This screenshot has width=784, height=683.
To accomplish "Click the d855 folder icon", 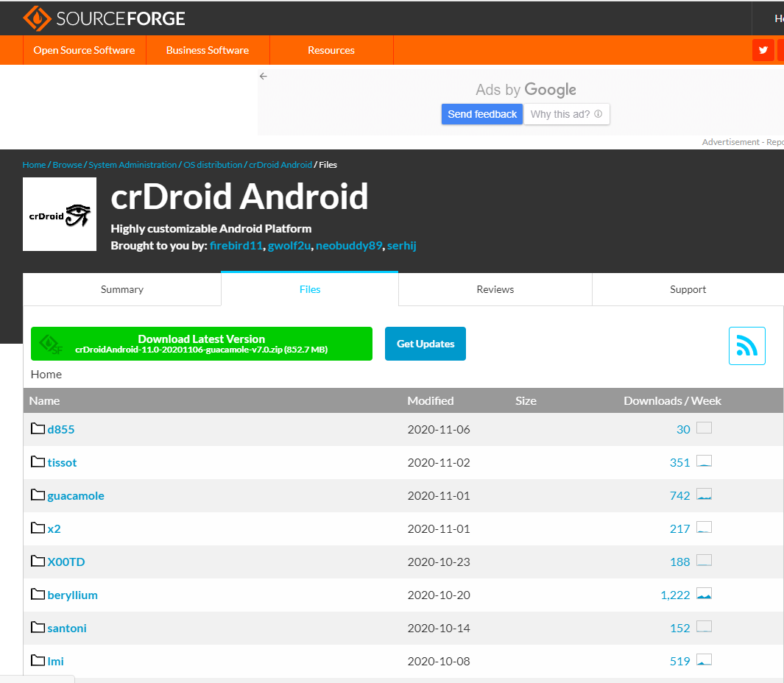I will coord(38,428).
